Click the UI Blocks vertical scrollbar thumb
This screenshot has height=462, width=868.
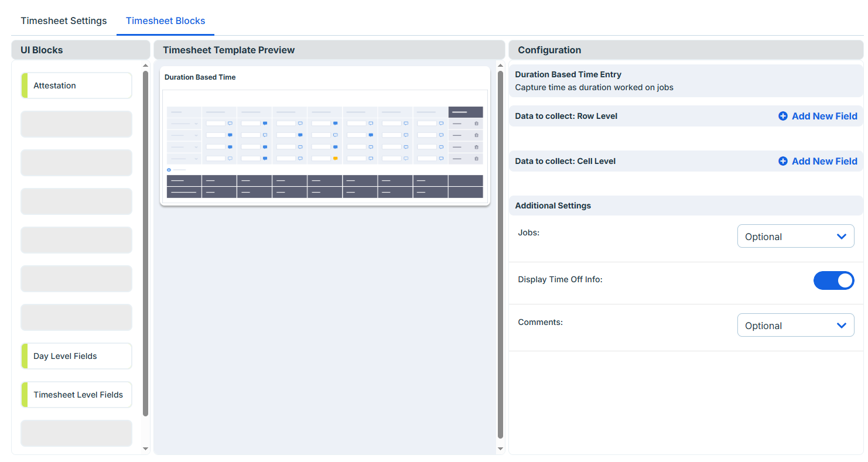[146, 244]
